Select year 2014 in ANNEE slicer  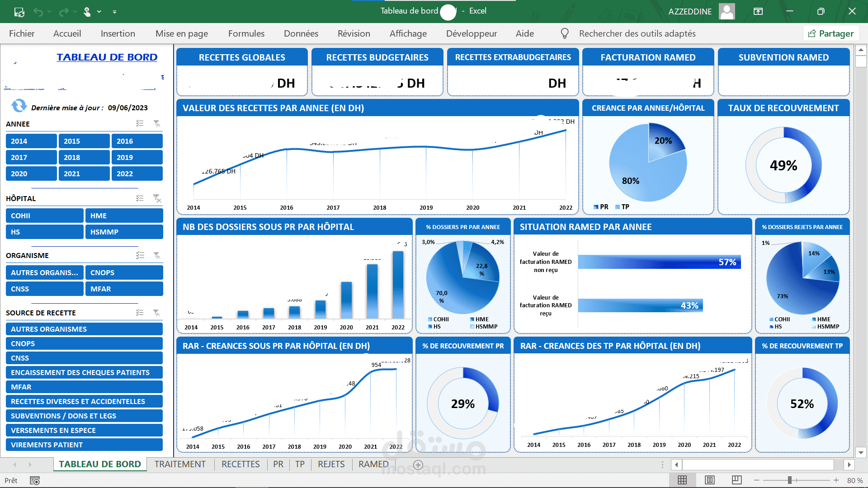pos(31,141)
